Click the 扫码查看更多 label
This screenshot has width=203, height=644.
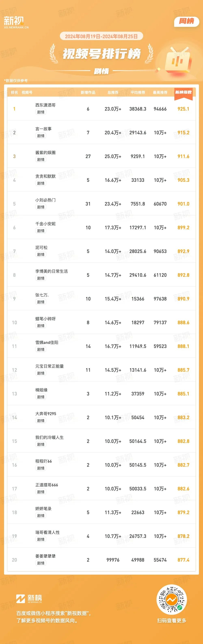tap(172, 620)
